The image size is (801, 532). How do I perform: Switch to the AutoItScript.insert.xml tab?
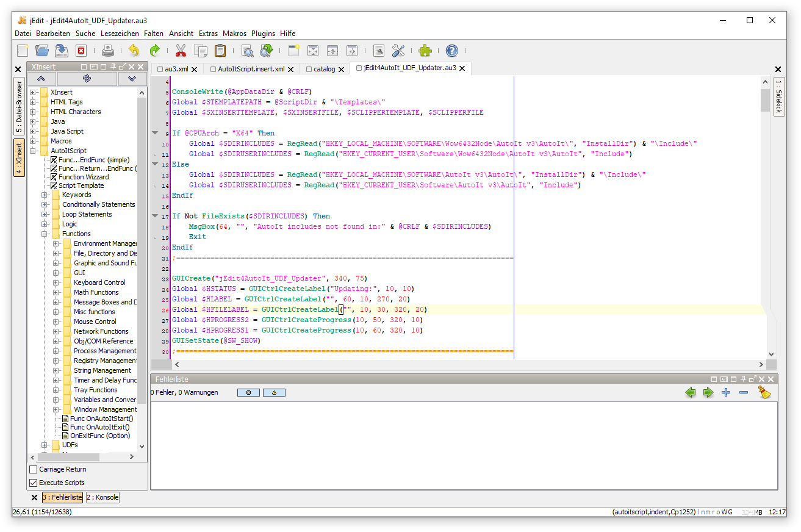pyautogui.click(x=251, y=69)
